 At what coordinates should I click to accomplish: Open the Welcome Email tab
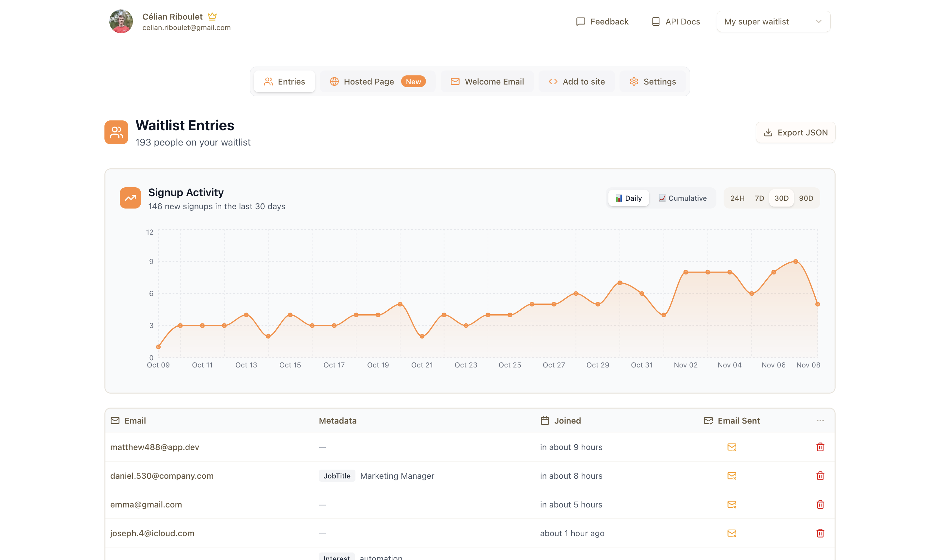tap(487, 82)
